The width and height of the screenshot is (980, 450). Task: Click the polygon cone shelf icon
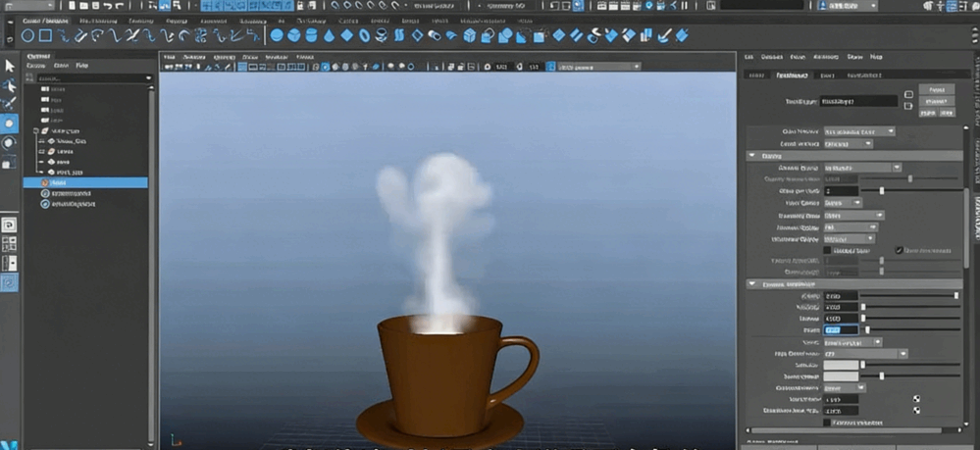click(330, 36)
